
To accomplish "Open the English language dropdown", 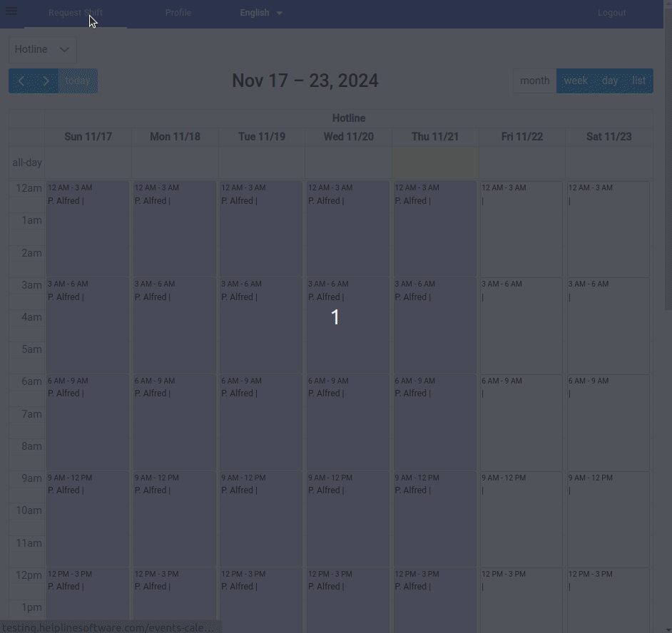I will click(x=261, y=13).
